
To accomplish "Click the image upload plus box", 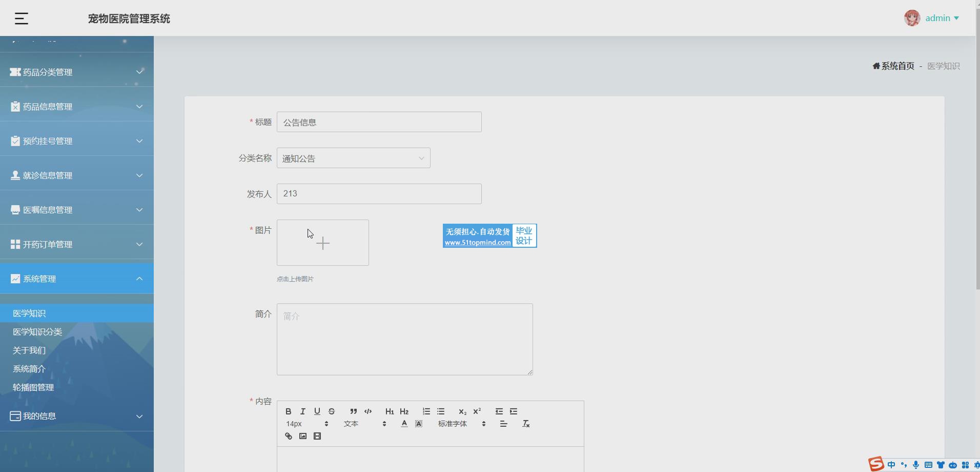I will pos(323,243).
